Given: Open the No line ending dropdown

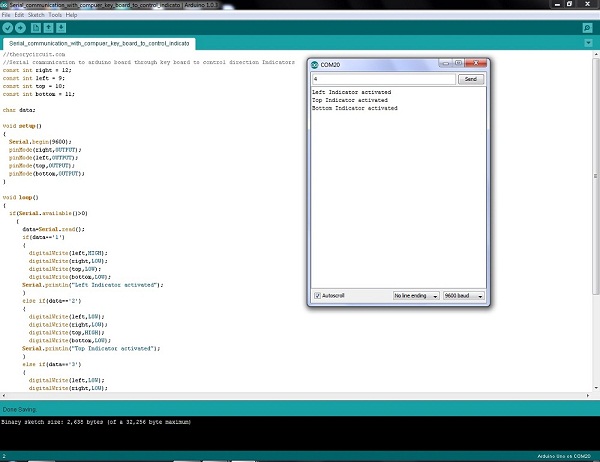Looking at the screenshot, I should tap(416, 296).
